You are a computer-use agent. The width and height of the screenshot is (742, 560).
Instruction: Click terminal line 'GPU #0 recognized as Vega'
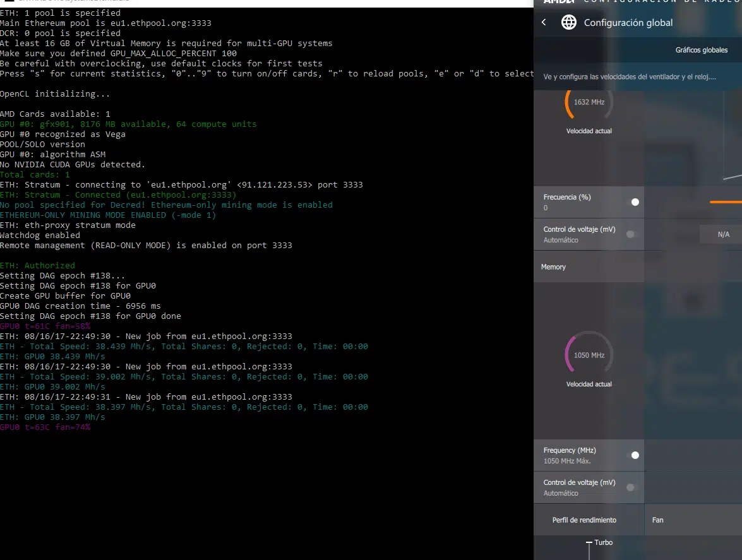click(63, 134)
